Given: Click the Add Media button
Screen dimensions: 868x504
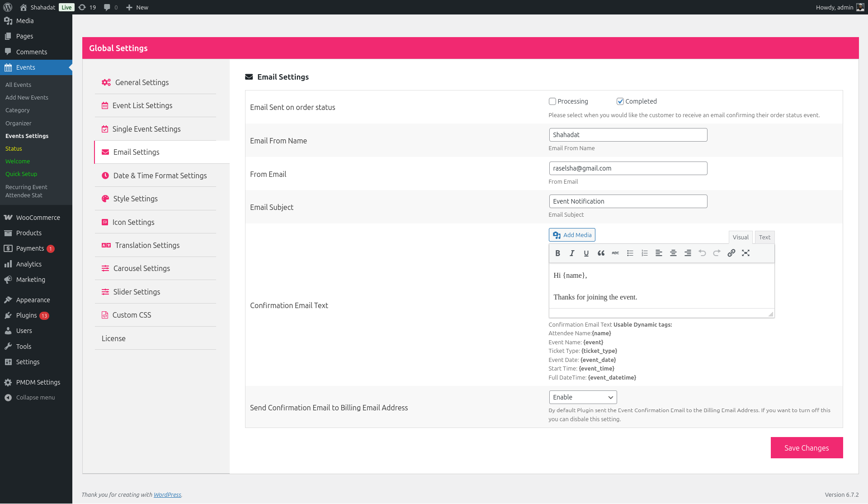Looking at the screenshot, I should (572, 235).
